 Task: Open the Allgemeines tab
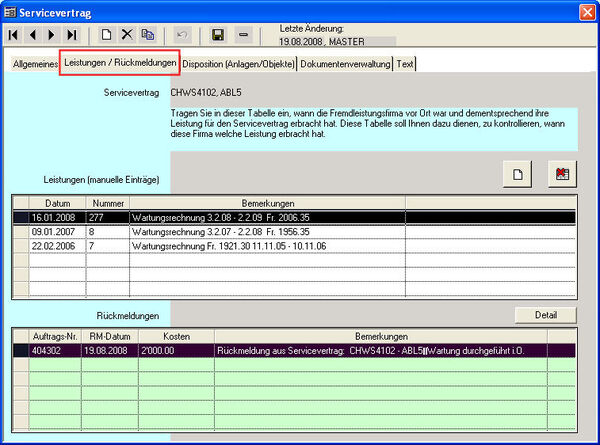tap(35, 64)
